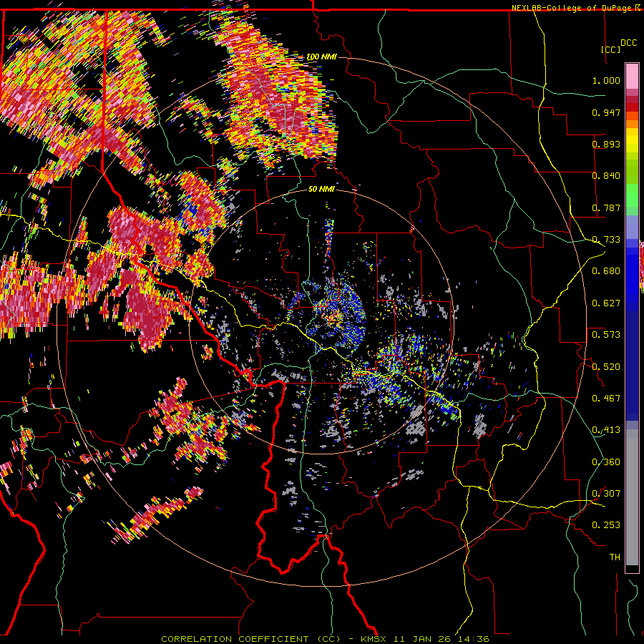The width and height of the screenshot is (644, 644).
Task: Click the 0.573 color scale value
Action: tap(606, 335)
